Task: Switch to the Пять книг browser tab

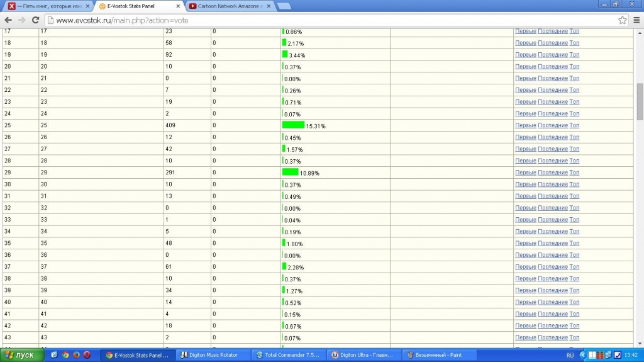Action: [x=48, y=6]
